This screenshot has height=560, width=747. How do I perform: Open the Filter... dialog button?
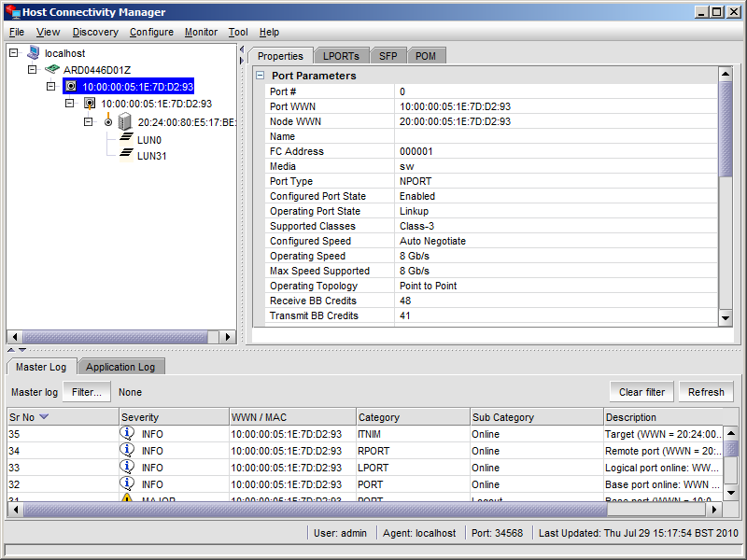tap(87, 392)
